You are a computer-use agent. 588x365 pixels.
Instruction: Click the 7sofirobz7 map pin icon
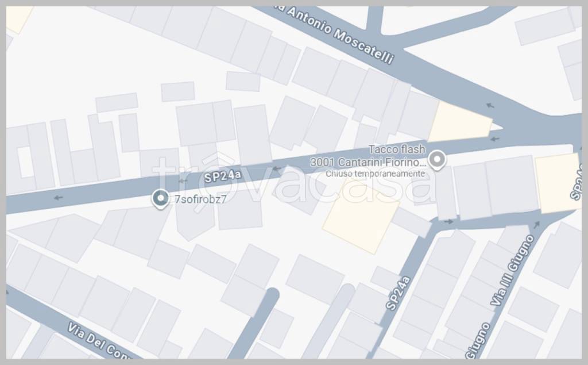pos(161,199)
